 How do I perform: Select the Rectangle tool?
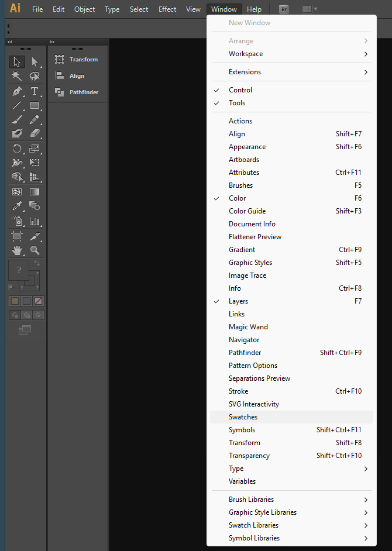35,105
